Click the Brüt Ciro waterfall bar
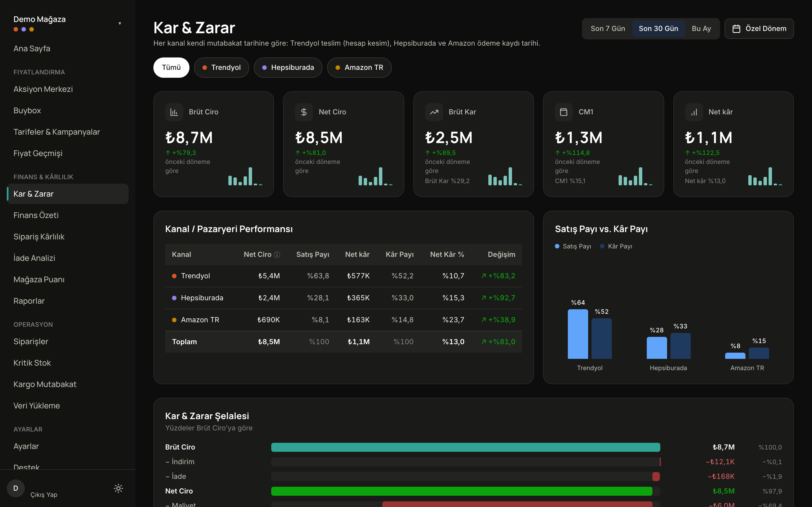The image size is (812, 507). (465, 447)
